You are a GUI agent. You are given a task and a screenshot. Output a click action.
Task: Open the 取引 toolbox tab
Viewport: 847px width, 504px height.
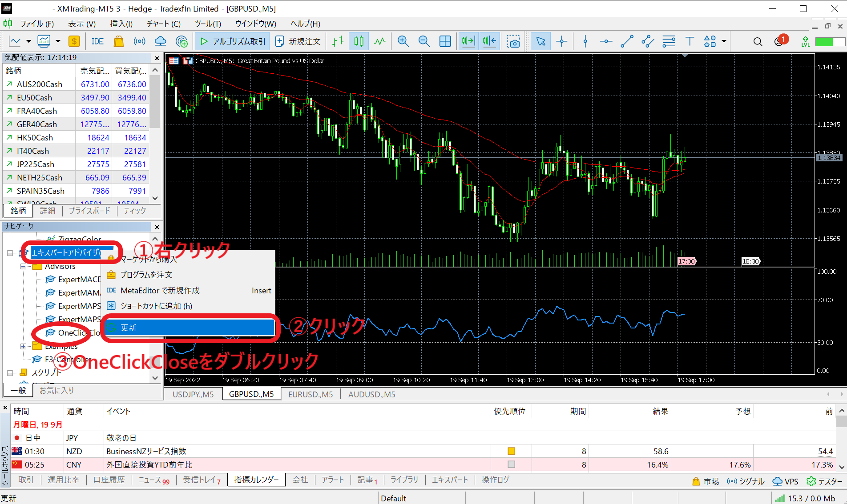point(26,480)
